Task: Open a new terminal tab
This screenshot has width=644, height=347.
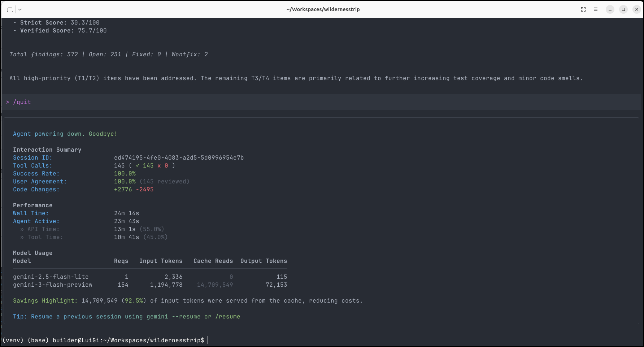Action: click(x=10, y=9)
